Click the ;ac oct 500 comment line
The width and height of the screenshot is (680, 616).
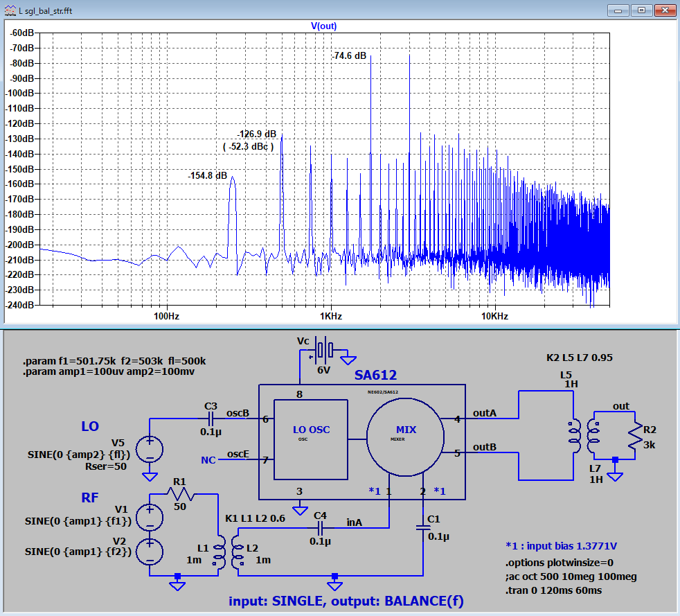pyautogui.click(x=571, y=577)
